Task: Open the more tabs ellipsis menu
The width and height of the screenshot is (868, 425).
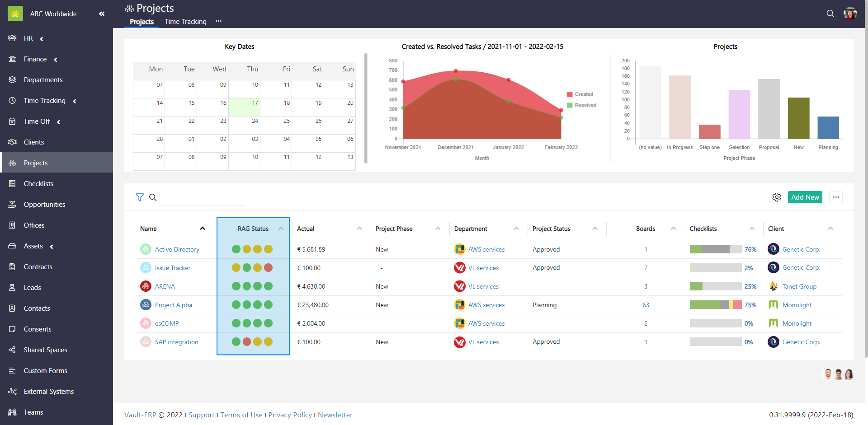Action: [219, 21]
